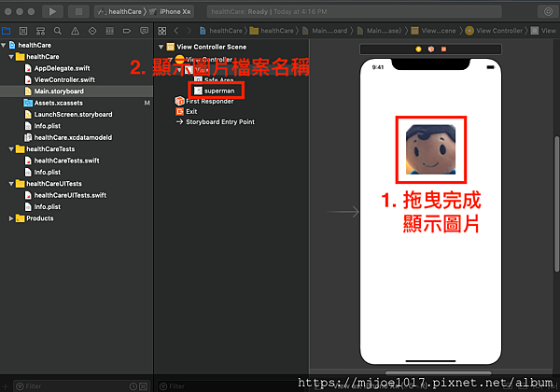Select Main.storyboard in navigator
Screen dimensions: 560x392
pyautogui.click(x=77, y=91)
